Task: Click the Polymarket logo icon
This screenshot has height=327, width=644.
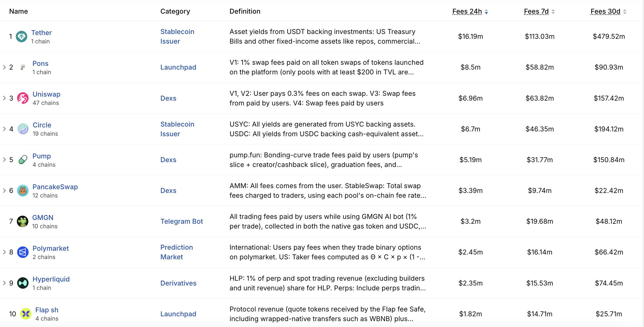Action: (x=23, y=252)
